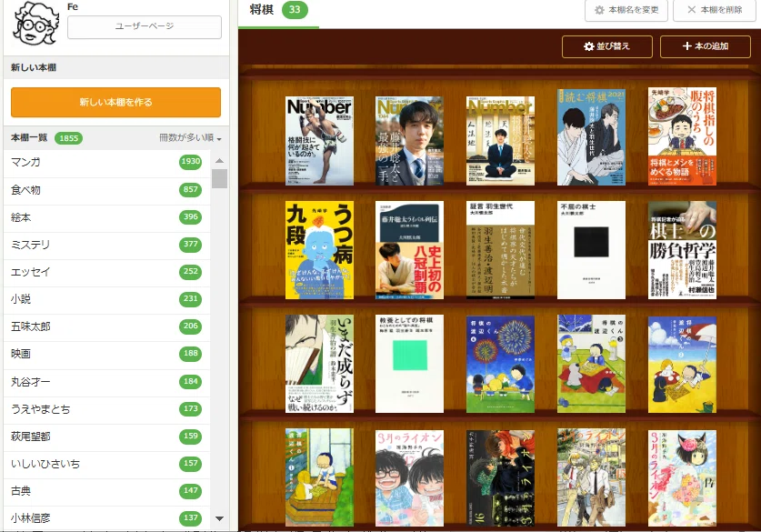This screenshot has height=532, width=761.
Task: Open いまだ成らず book cover
Action: 319,364
